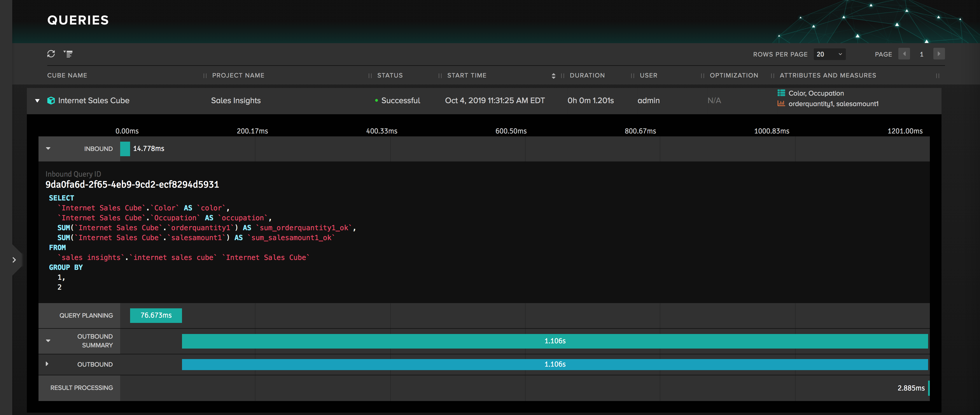Click the QUERIES page heading
Viewport: 980px width, 415px height.
point(78,20)
